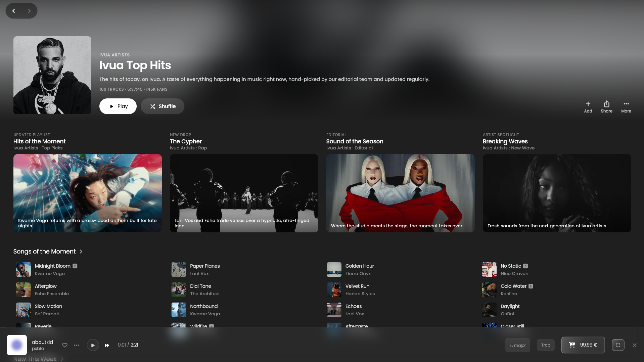The width and height of the screenshot is (644, 362).
Task: Open the Sound of the Season card image
Action: 401,193
